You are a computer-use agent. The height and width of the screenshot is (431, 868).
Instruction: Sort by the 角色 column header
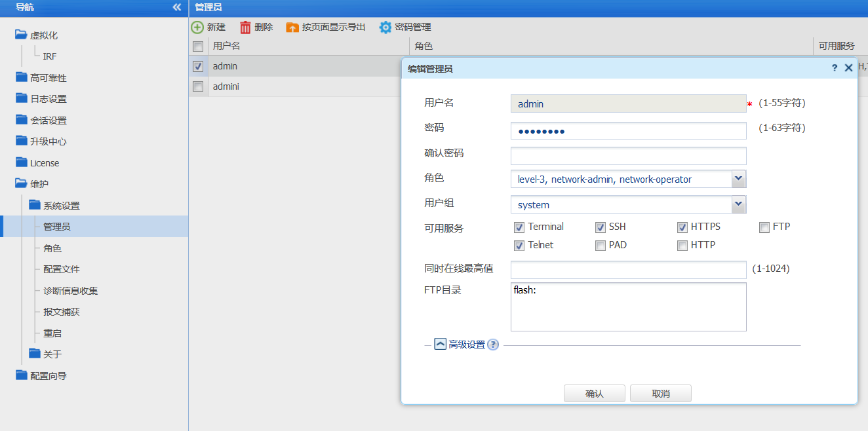click(611, 46)
